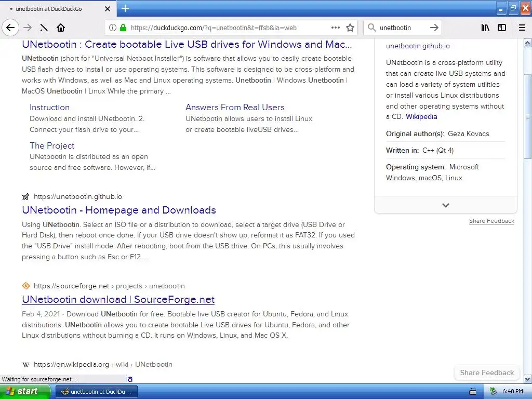Viewport: 532px width, 399px height.
Task: Click scrollbar up arrow
Action: coord(528,43)
